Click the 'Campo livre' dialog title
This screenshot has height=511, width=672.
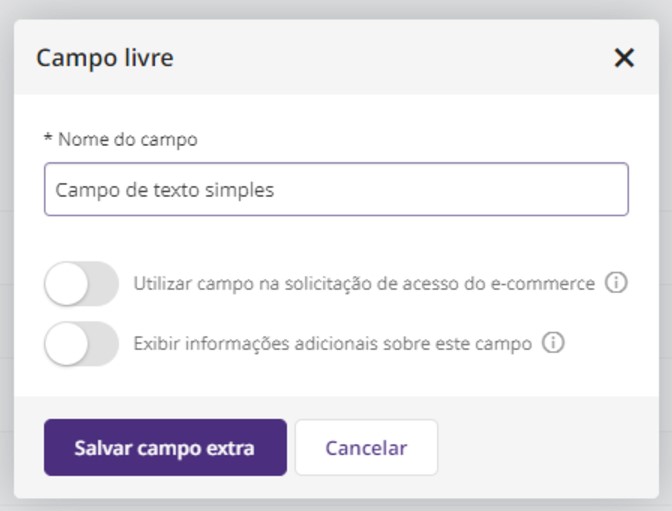click(105, 58)
